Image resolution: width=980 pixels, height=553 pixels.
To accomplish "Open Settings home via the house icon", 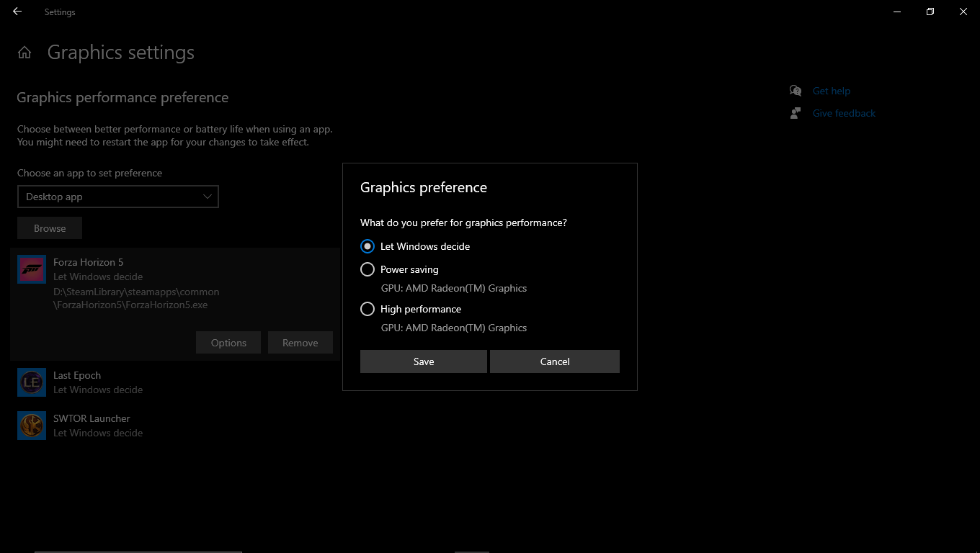I will (24, 53).
